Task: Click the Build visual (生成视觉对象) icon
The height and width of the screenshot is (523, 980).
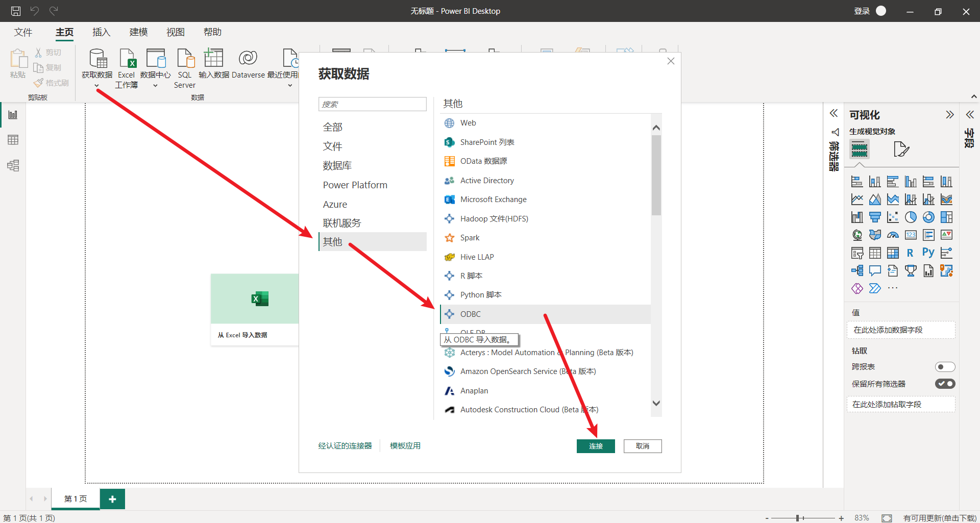Action: pyautogui.click(x=860, y=149)
